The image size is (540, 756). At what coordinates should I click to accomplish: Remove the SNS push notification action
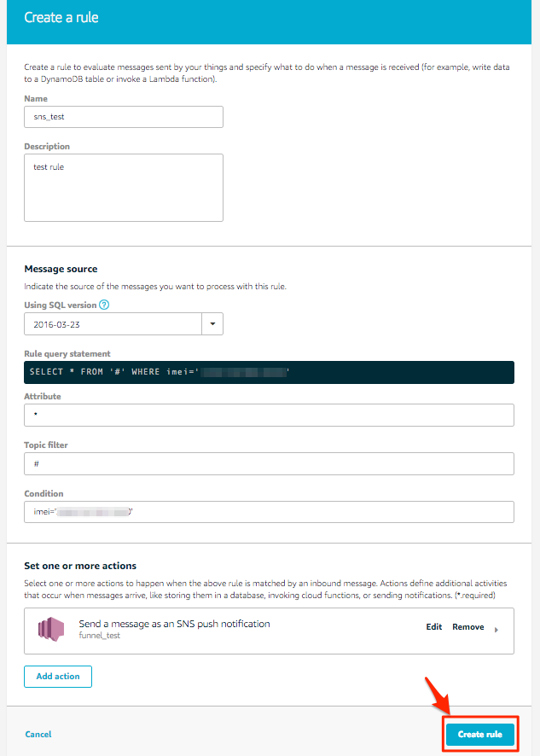(x=468, y=627)
